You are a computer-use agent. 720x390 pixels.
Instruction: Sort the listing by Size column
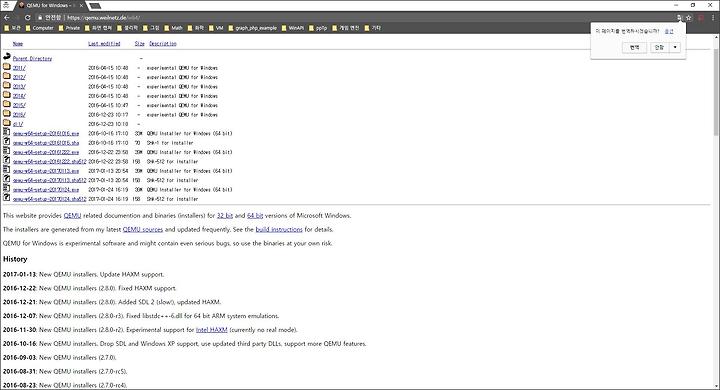pos(140,44)
